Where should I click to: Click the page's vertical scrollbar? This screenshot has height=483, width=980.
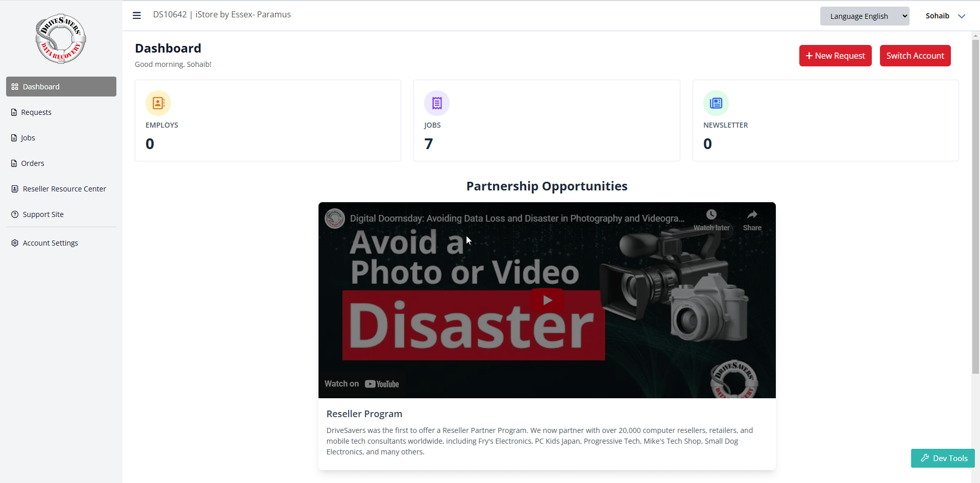pyautogui.click(x=975, y=204)
